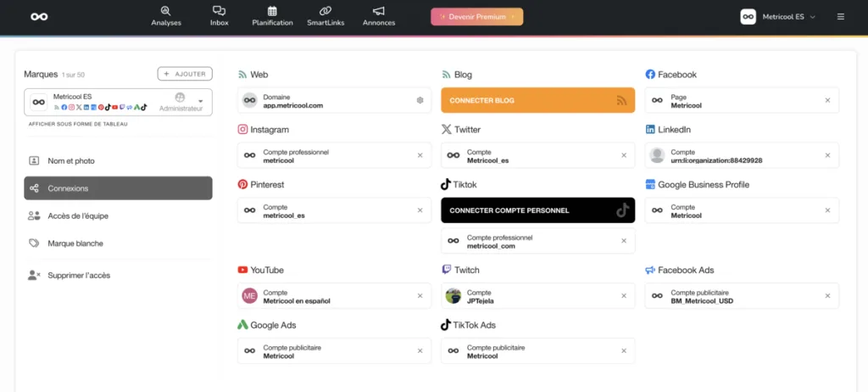Open the Web domain settings gear

point(420,100)
